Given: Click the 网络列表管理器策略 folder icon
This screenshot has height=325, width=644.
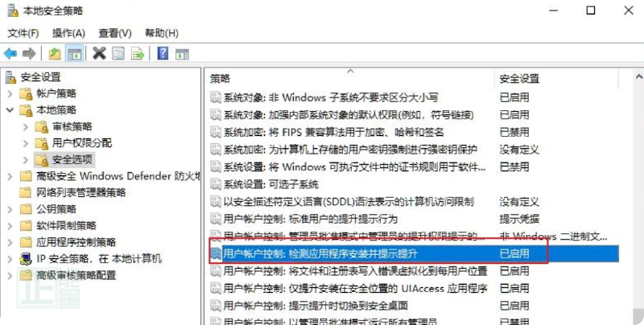Looking at the screenshot, I should pyautogui.click(x=26, y=192).
